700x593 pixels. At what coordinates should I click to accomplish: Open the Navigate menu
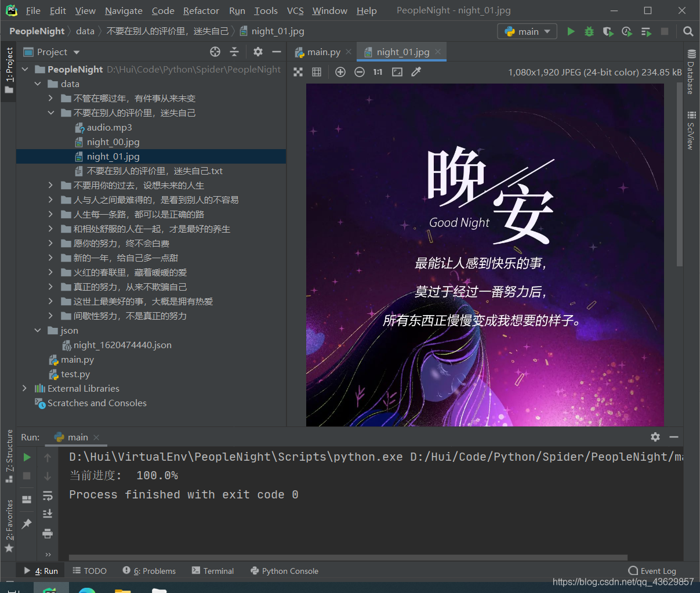(x=124, y=10)
